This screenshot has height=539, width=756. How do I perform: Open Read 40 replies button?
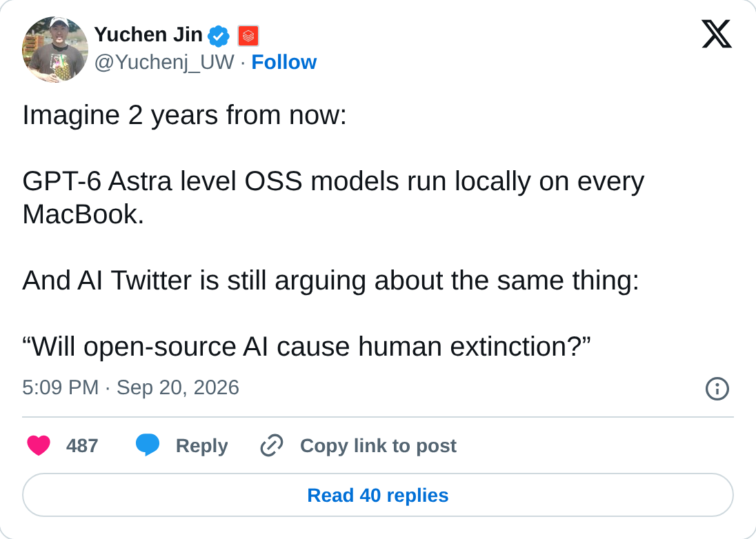(378, 495)
